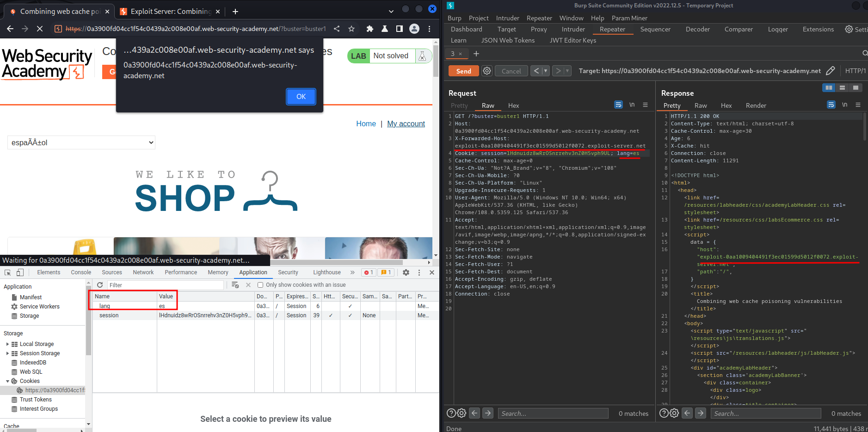The height and width of the screenshot is (432, 868).
Task: Open the forward-history dropdown arrow in Repeater
Action: pos(567,71)
